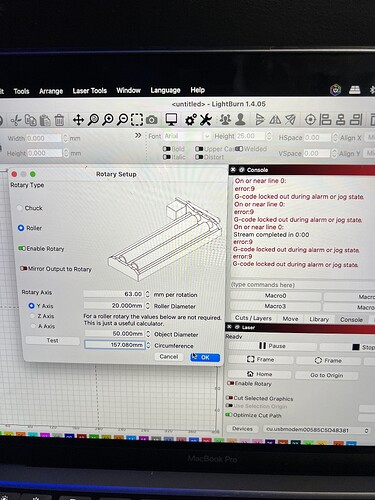Viewport: 375px width, 500px height.
Task: Select the pan/move arrows tool icon
Action: (x=78, y=120)
